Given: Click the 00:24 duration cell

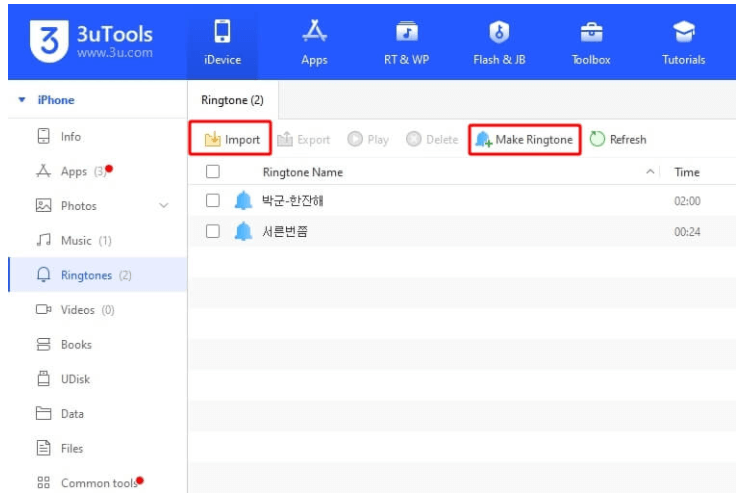Looking at the screenshot, I should [x=687, y=232].
